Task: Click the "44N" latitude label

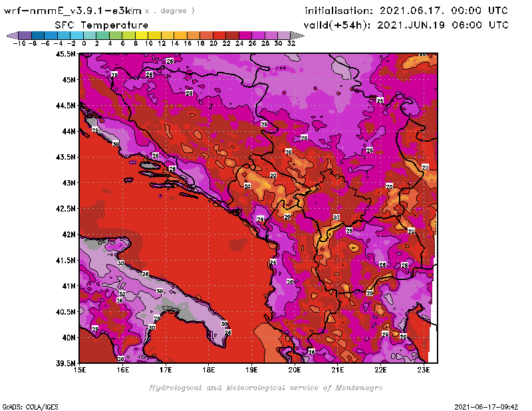Action: 68,131
